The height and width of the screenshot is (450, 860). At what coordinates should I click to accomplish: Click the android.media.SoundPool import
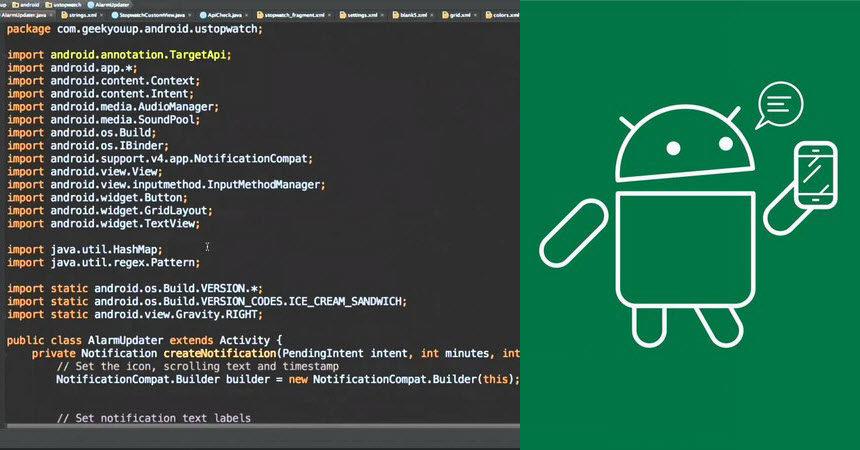click(x=103, y=120)
